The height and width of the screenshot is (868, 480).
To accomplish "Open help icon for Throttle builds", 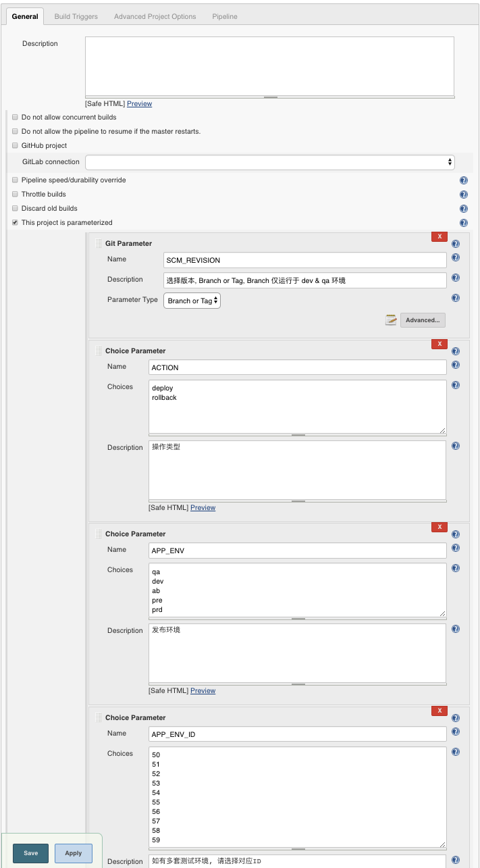I will click(464, 195).
